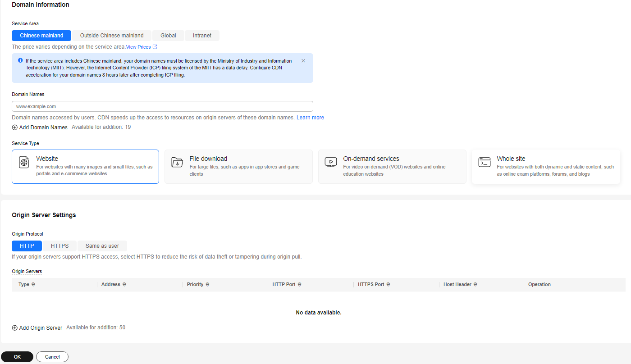
Task: Click the monitor play icon on On-demand services
Action: click(331, 163)
